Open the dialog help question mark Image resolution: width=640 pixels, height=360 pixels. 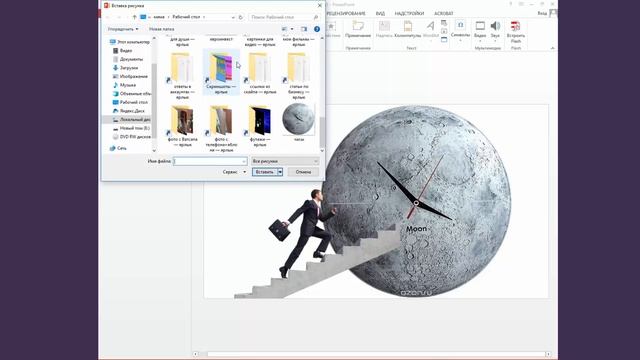[317, 29]
